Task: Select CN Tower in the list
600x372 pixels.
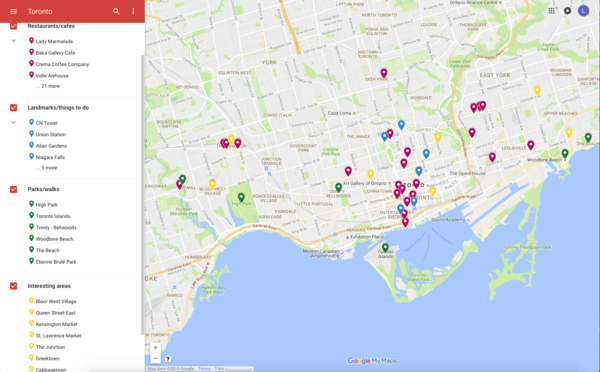Action: coord(47,123)
